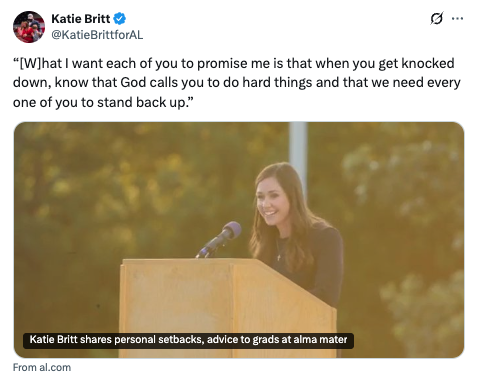Image resolution: width=478 pixels, height=377 pixels.
Task: Open the Grok explain-post icon
Action: pyautogui.click(x=437, y=18)
